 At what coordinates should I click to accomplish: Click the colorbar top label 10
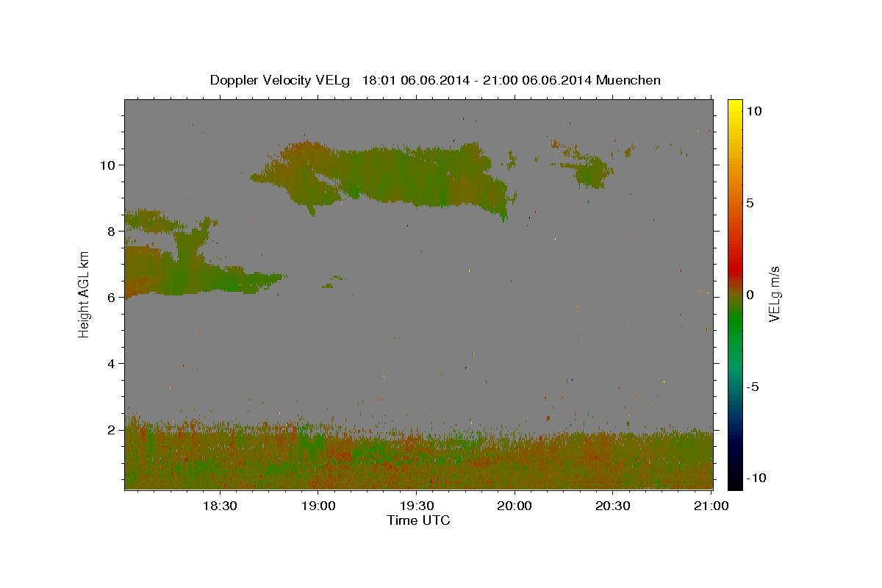click(753, 111)
